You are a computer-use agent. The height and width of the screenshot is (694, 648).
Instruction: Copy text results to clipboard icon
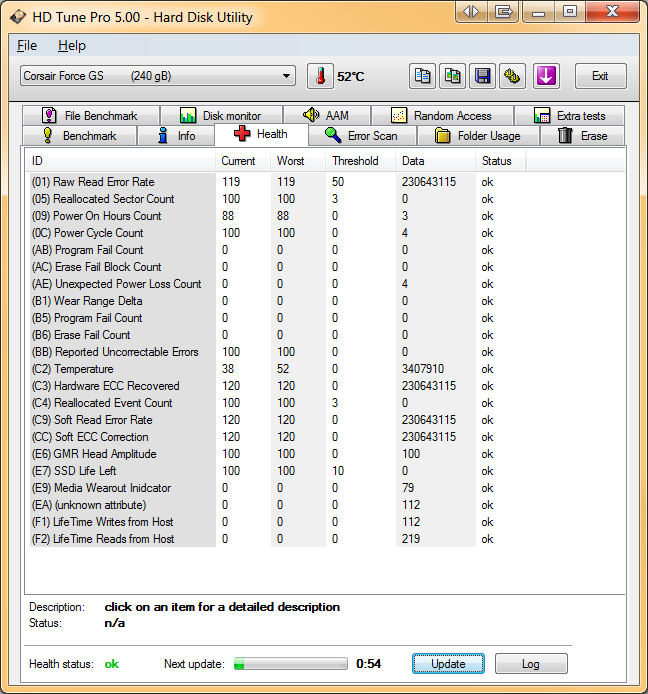[423, 76]
